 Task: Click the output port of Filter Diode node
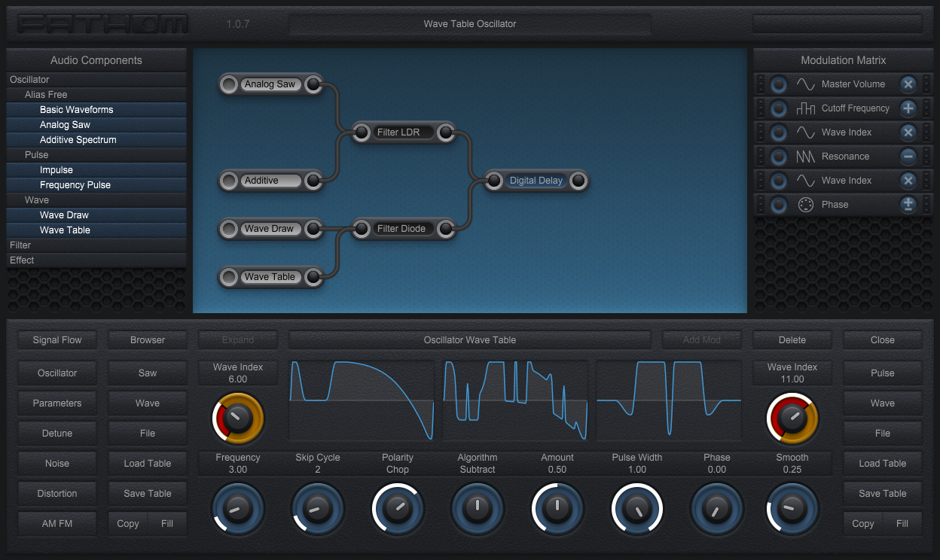(446, 229)
